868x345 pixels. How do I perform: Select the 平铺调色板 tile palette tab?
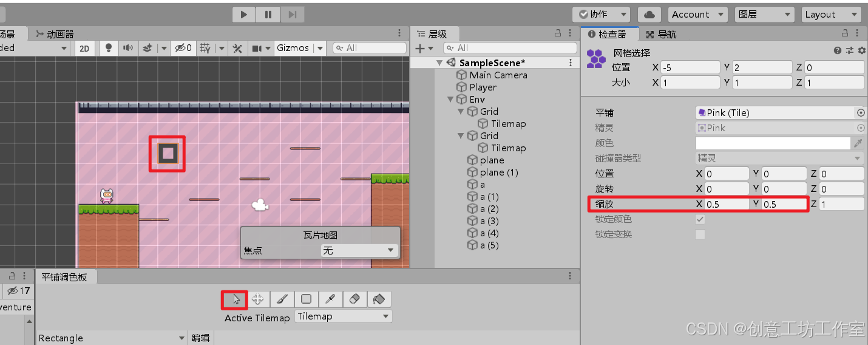pyautogui.click(x=64, y=277)
